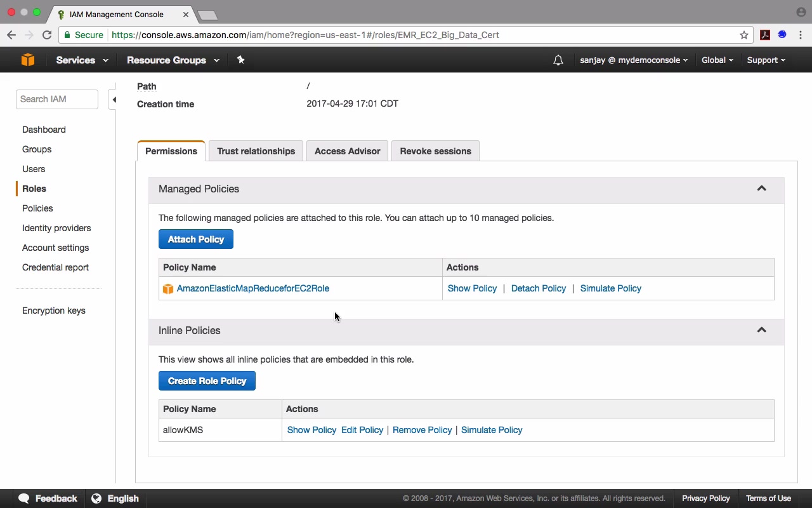Open the Support dropdown menu
The image size is (812, 508).
click(x=766, y=60)
